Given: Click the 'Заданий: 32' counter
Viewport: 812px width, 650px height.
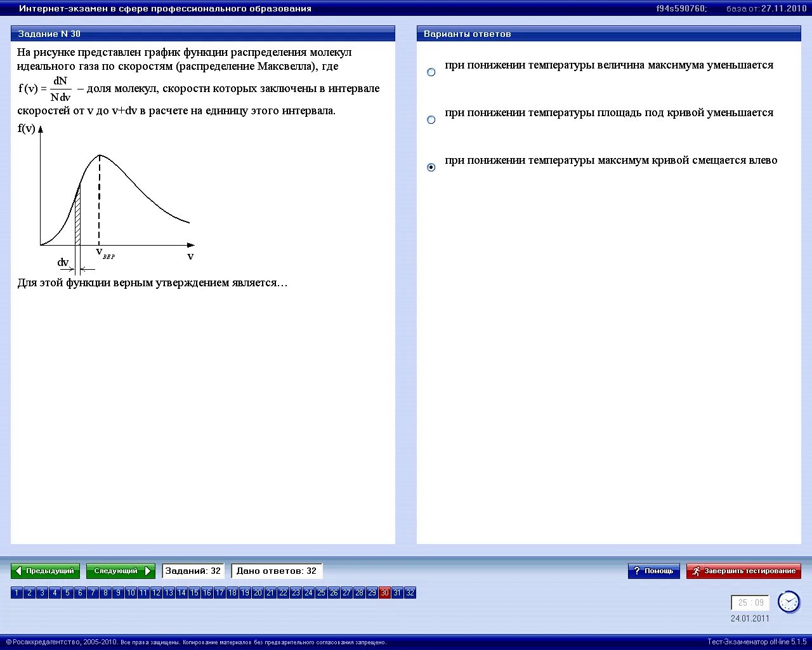Looking at the screenshot, I should point(193,571).
